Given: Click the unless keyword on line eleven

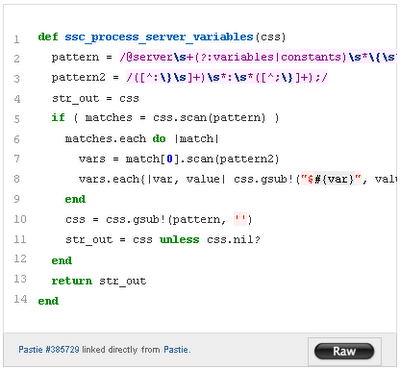Looking at the screenshot, I should (x=179, y=240).
